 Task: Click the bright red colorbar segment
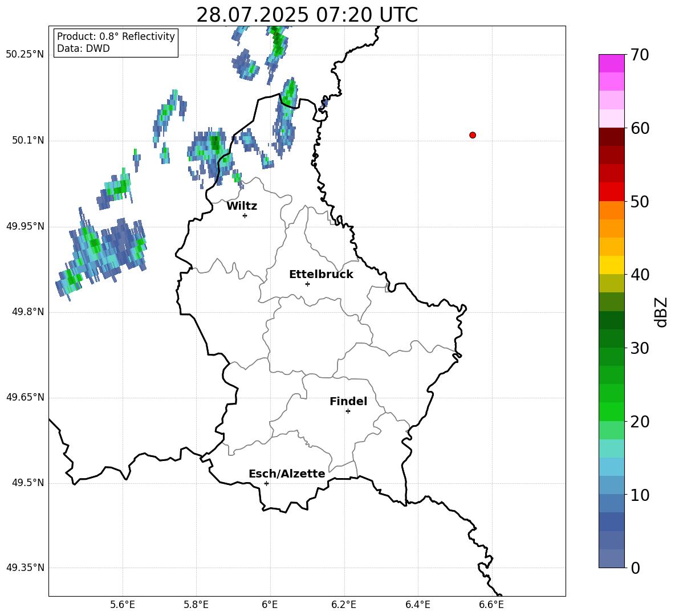click(x=612, y=192)
